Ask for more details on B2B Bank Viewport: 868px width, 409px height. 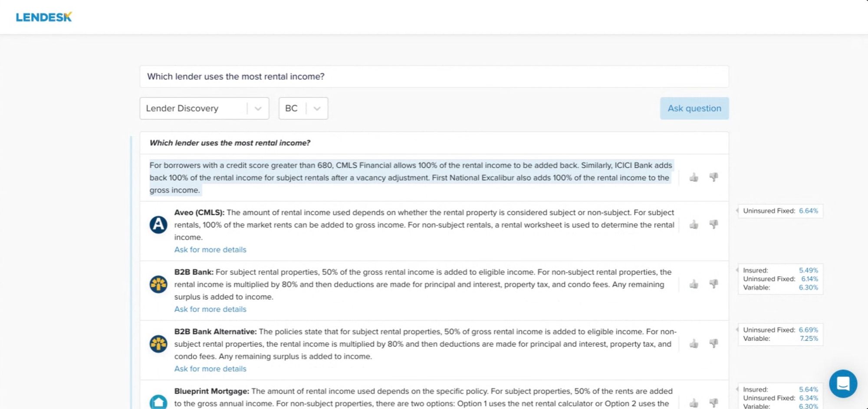pos(210,309)
